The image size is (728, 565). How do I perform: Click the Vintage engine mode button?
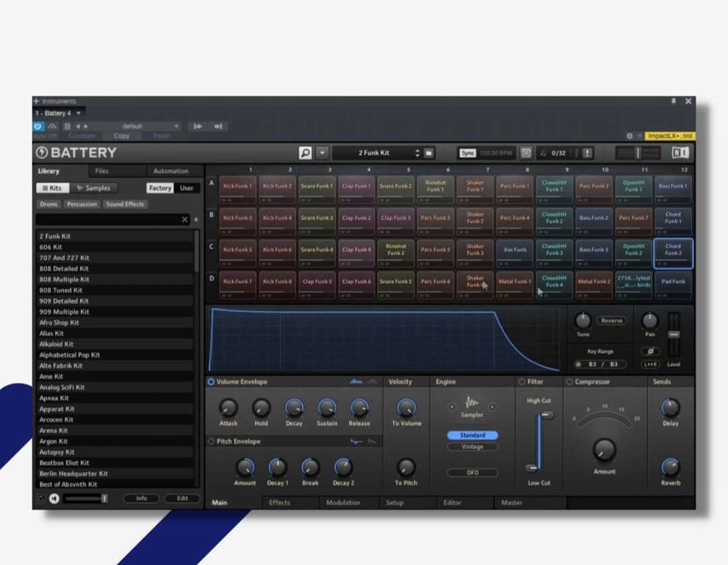coord(472,447)
